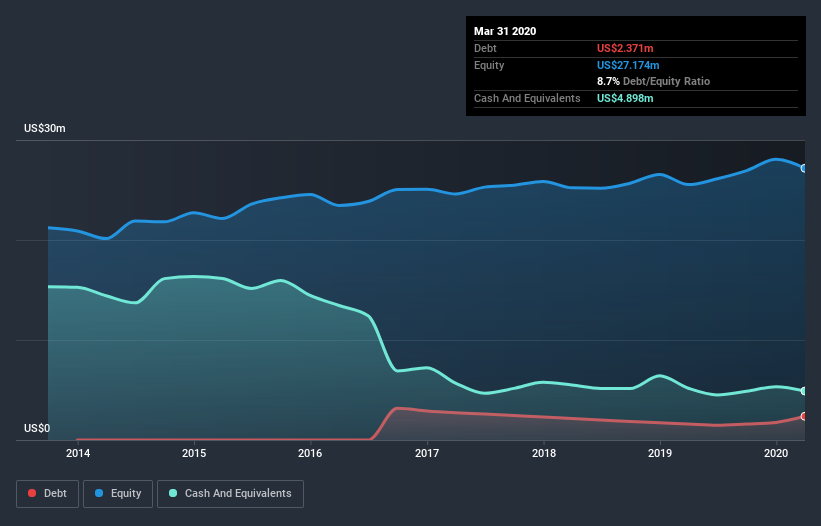This screenshot has height=526, width=821.
Task: Click the blue Equity legend dot
Action: pos(99,493)
